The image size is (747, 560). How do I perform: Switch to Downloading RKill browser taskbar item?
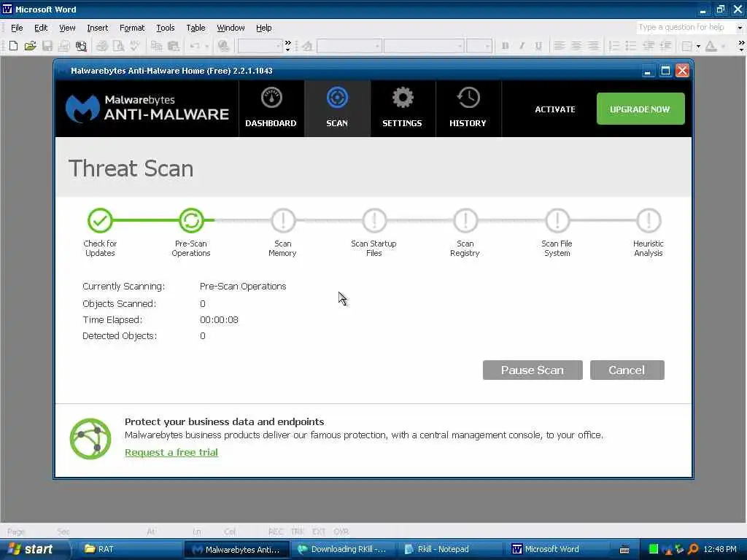(343, 550)
